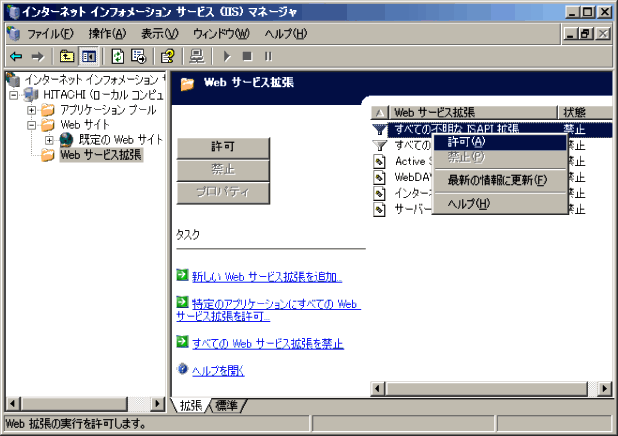This screenshot has width=618, height=436.
Task: Click the Up one level folder icon
Action: click(67, 57)
